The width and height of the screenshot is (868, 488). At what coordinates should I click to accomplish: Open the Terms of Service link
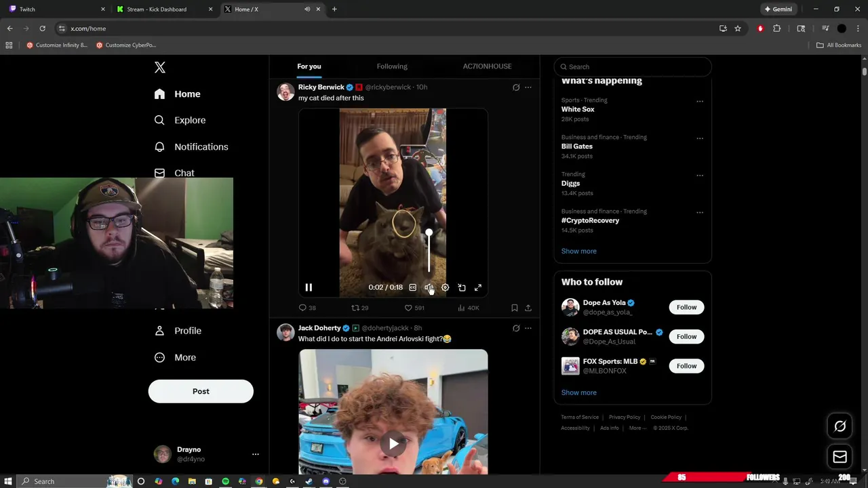[x=580, y=418]
